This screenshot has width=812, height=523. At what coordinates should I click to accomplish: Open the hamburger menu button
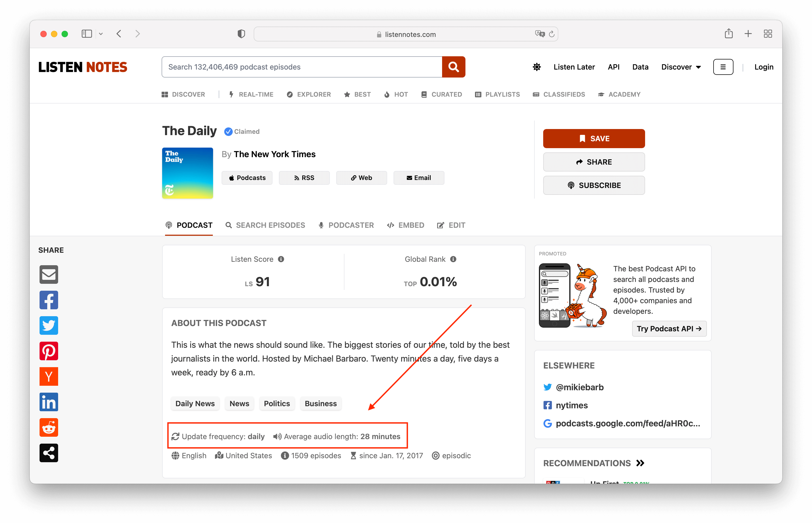click(x=723, y=67)
